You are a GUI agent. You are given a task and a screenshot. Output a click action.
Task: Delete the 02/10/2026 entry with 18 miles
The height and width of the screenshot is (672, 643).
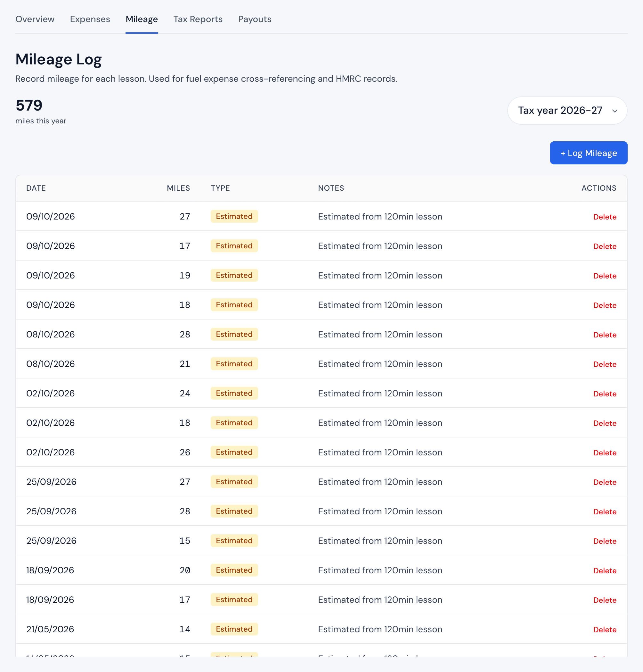605,423
